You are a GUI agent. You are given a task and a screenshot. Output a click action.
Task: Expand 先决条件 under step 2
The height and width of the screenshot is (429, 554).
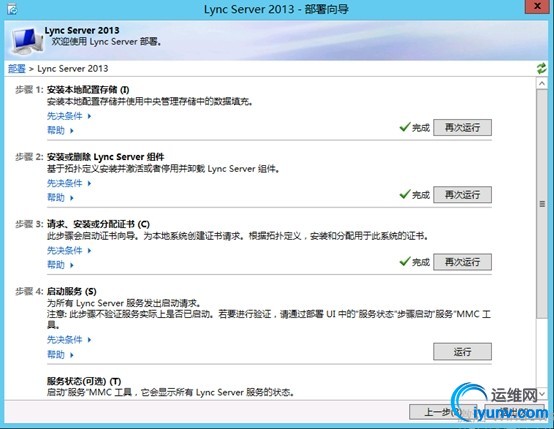[69, 183]
